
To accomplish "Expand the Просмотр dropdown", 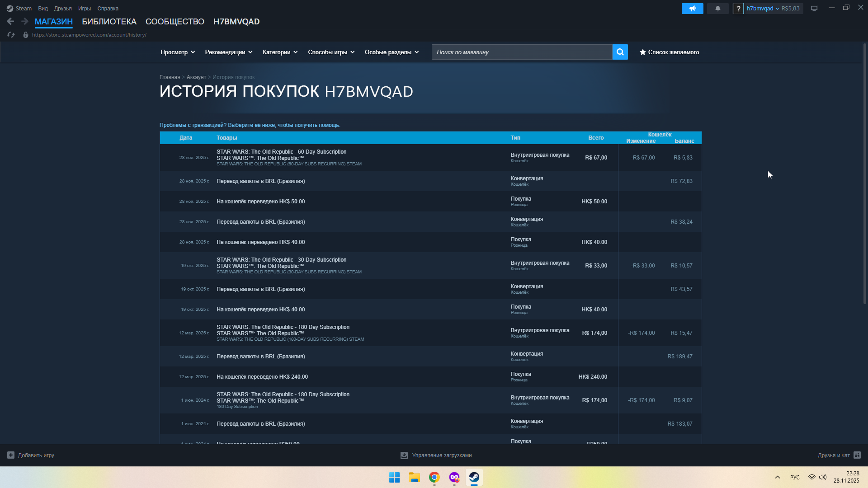I will [x=178, y=52].
